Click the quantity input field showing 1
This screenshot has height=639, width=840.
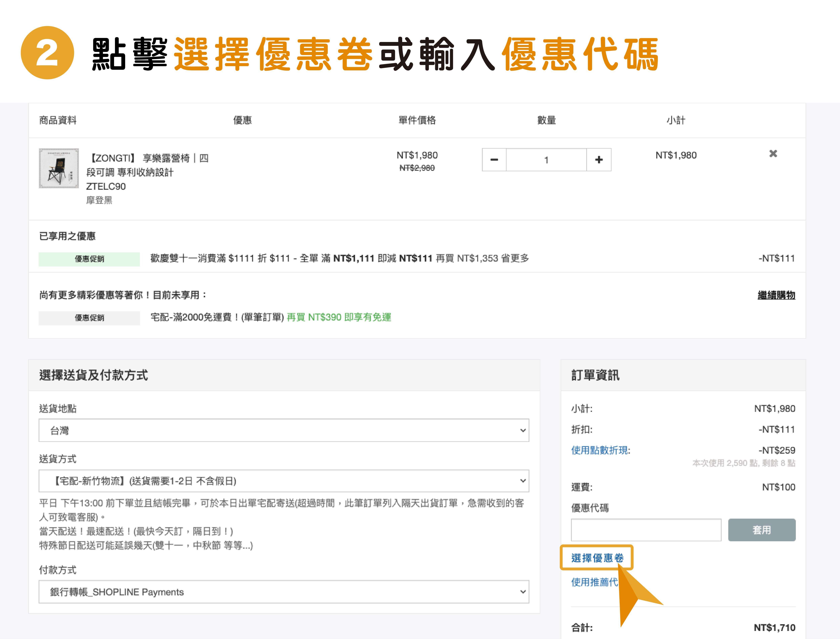click(546, 160)
